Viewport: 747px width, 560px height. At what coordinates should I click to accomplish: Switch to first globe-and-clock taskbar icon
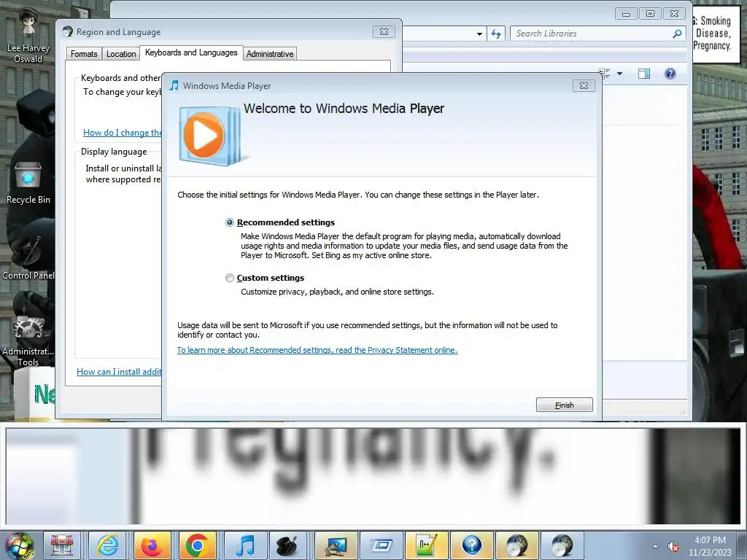click(516, 545)
